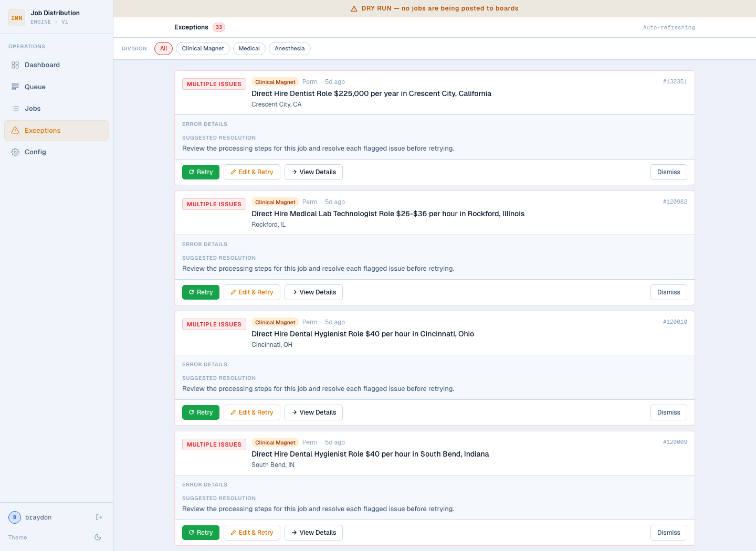Click the IMN logo icon
The image size is (756, 551).
17,18
